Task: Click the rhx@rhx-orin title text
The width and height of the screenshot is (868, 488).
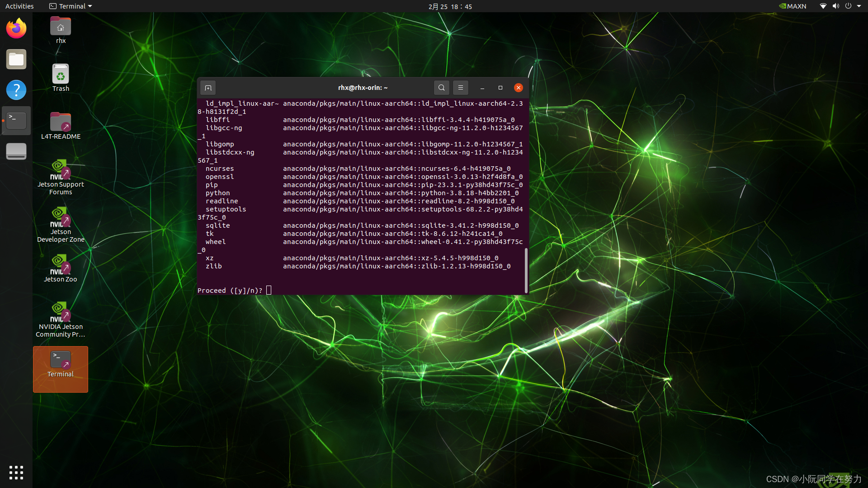Action: (x=363, y=88)
